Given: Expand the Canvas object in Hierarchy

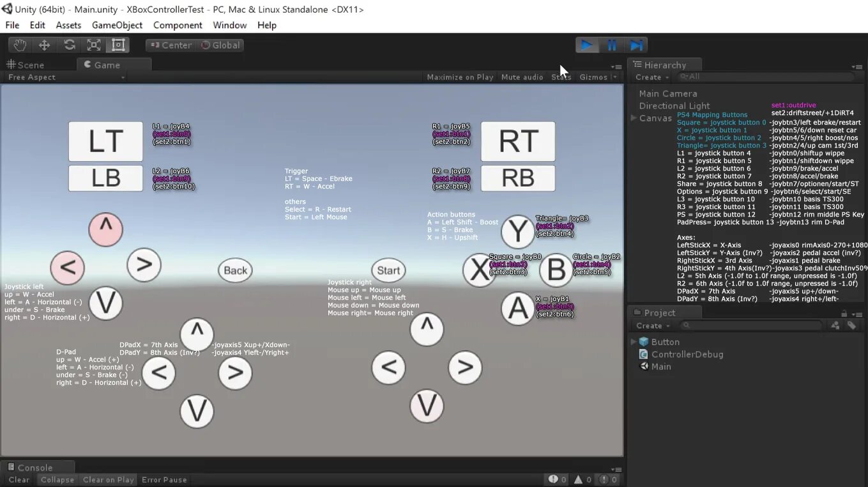Looking at the screenshot, I should point(634,118).
